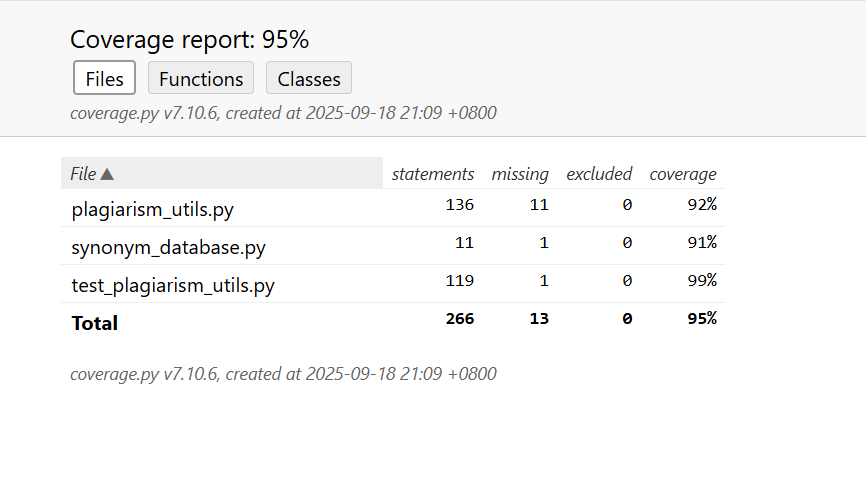Click the sort arrow beside File
Image resolution: width=866 pixels, height=480 pixels.
point(107,174)
